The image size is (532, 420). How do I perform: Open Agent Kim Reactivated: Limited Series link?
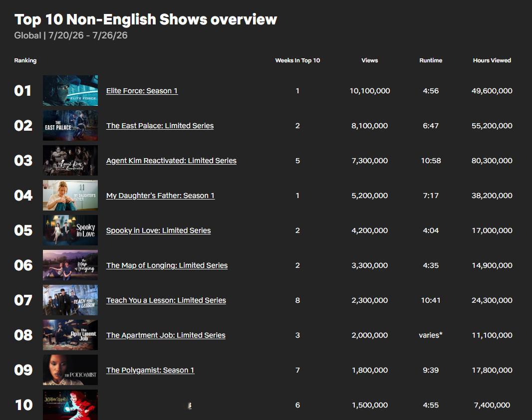coord(171,161)
